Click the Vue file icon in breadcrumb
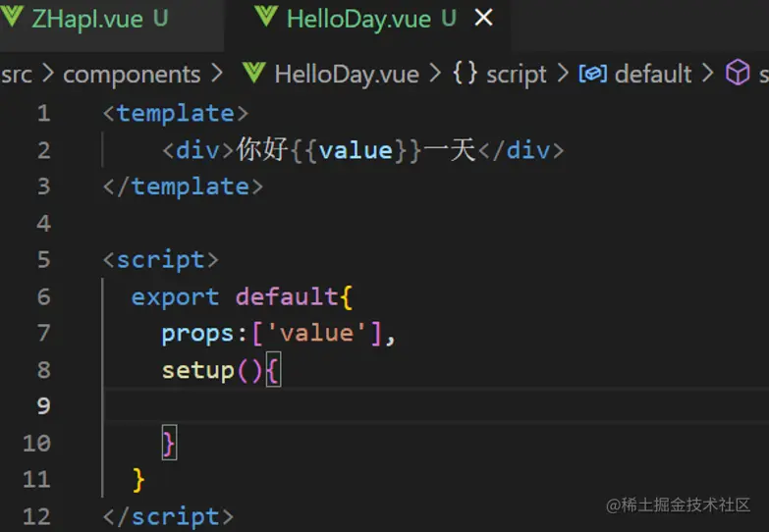The image size is (769, 532). click(253, 74)
